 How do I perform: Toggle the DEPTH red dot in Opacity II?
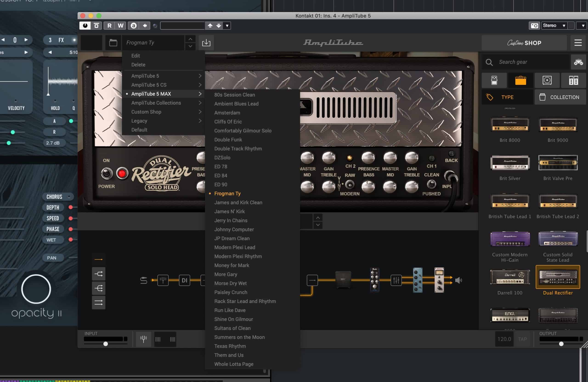click(71, 207)
